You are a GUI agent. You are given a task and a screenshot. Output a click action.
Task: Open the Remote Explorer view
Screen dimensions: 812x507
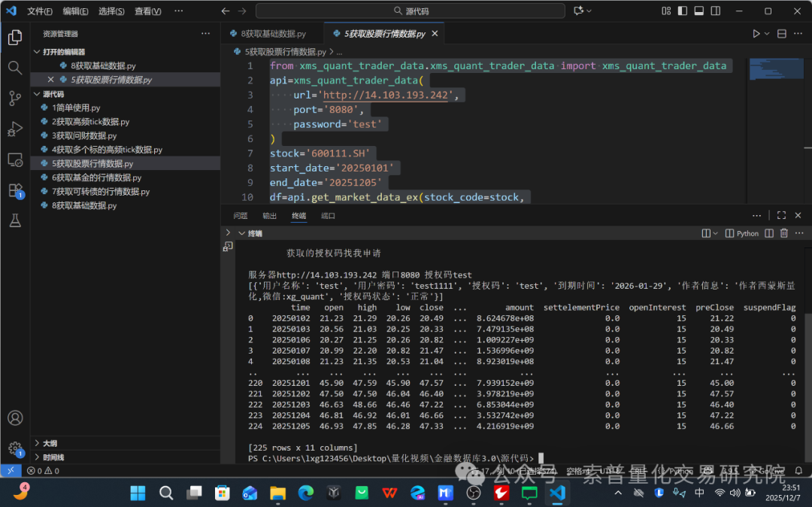pos(15,160)
